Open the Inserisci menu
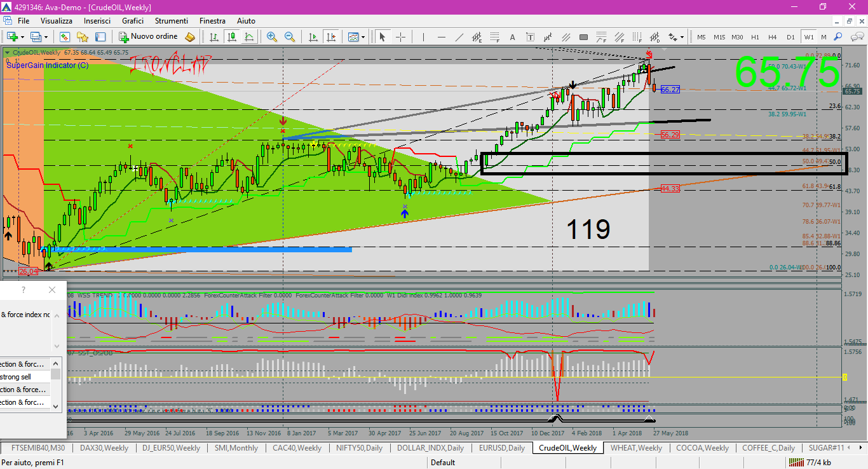This screenshot has height=469, width=868. coord(97,21)
